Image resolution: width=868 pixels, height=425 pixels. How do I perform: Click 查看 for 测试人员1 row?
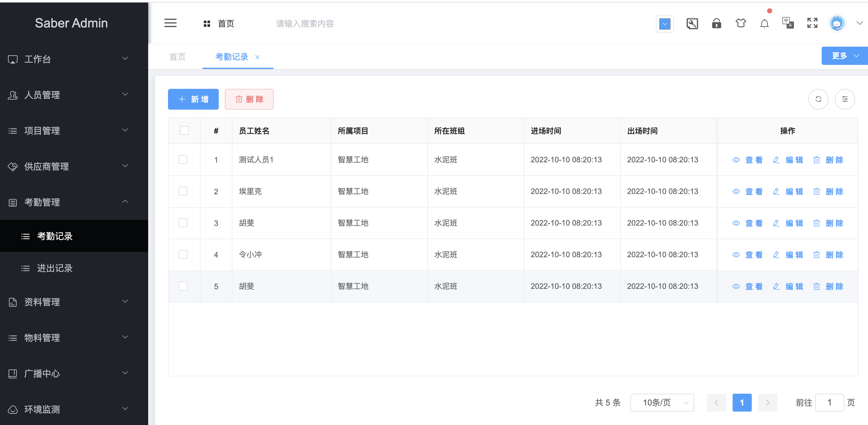(747, 160)
